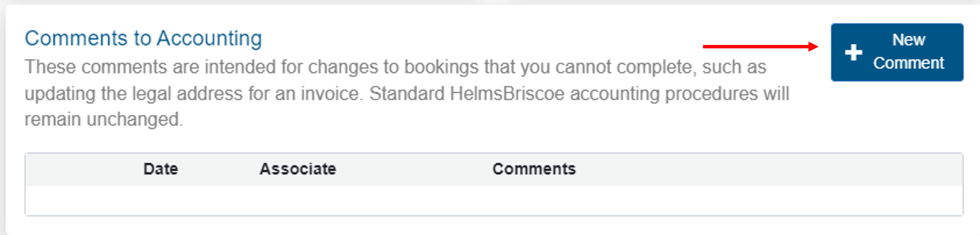Click the New Comment label text

(x=909, y=51)
